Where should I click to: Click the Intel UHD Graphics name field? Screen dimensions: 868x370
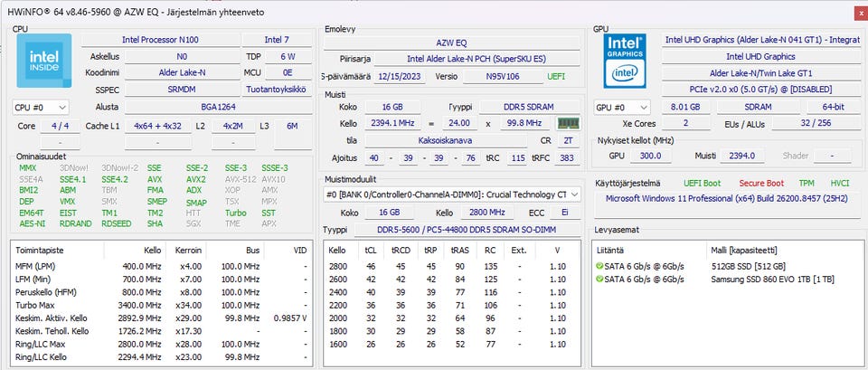pos(760,56)
